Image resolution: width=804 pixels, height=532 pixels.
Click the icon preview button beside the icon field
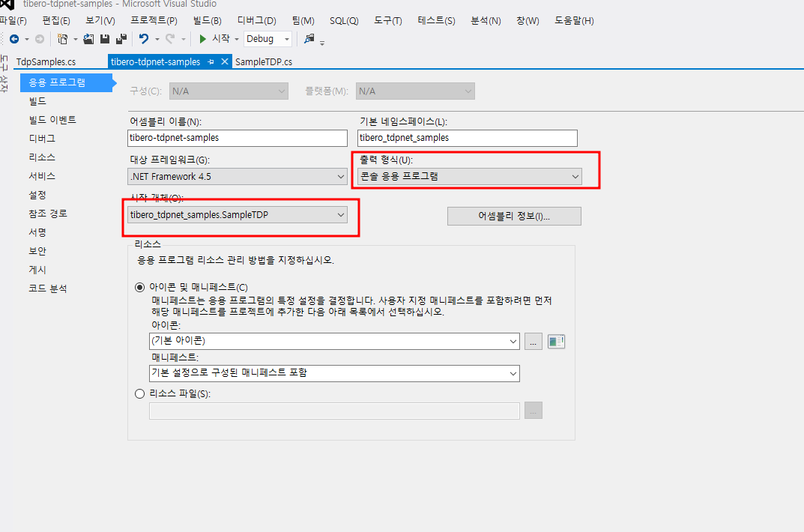coord(556,342)
